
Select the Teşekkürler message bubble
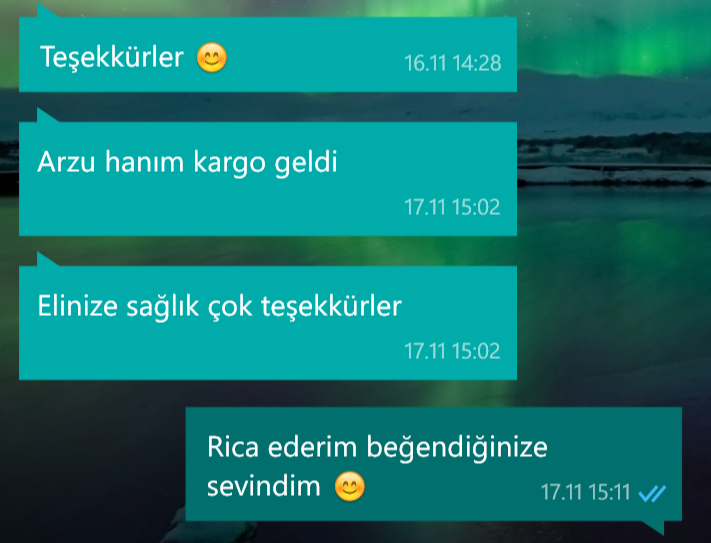pos(268,54)
